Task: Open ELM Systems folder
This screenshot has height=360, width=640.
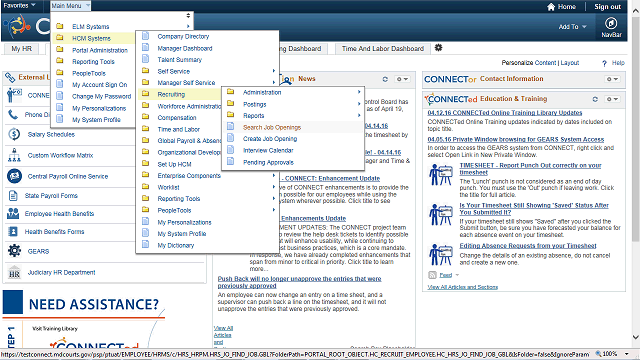Action: point(91,27)
